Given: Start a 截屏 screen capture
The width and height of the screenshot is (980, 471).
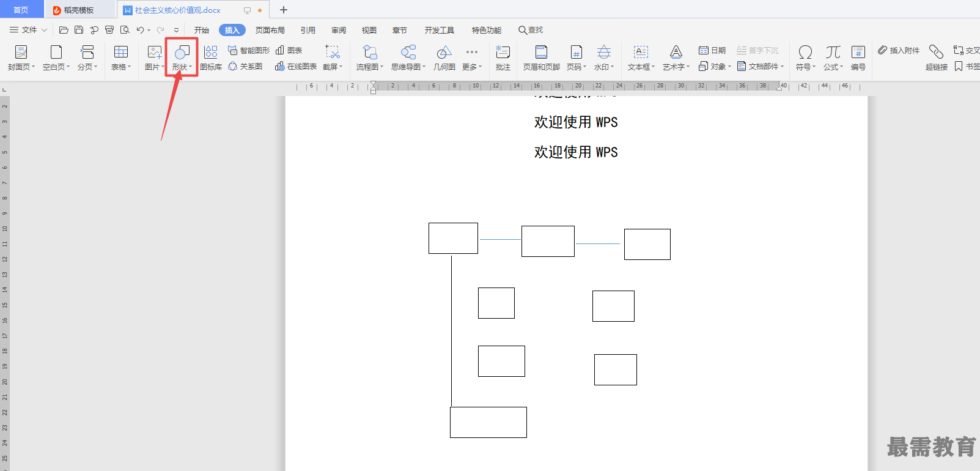Looking at the screenshot, I should tap(333, 58).
